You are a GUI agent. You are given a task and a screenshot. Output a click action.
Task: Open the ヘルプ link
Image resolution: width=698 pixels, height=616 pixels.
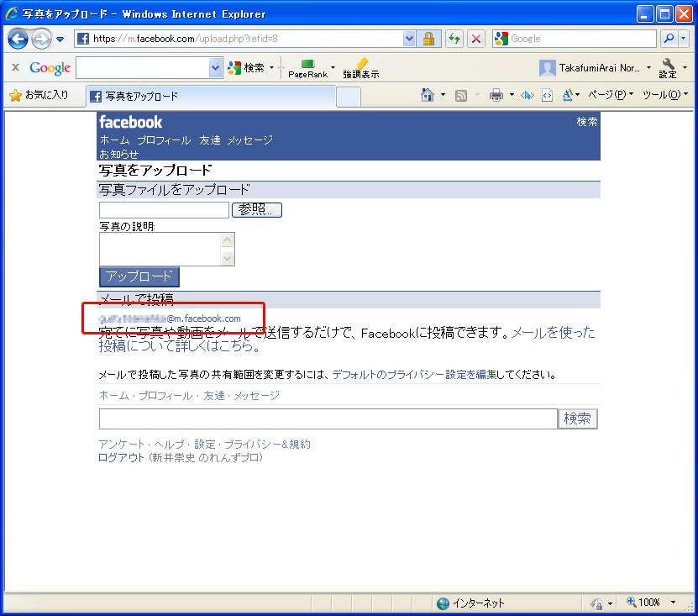coord(169,445)
